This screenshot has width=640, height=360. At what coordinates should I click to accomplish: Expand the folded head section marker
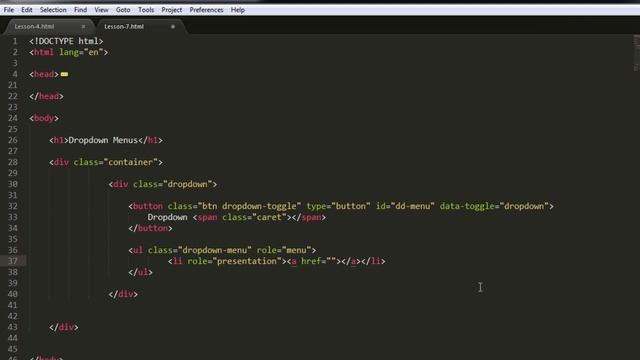pos(64,74)
